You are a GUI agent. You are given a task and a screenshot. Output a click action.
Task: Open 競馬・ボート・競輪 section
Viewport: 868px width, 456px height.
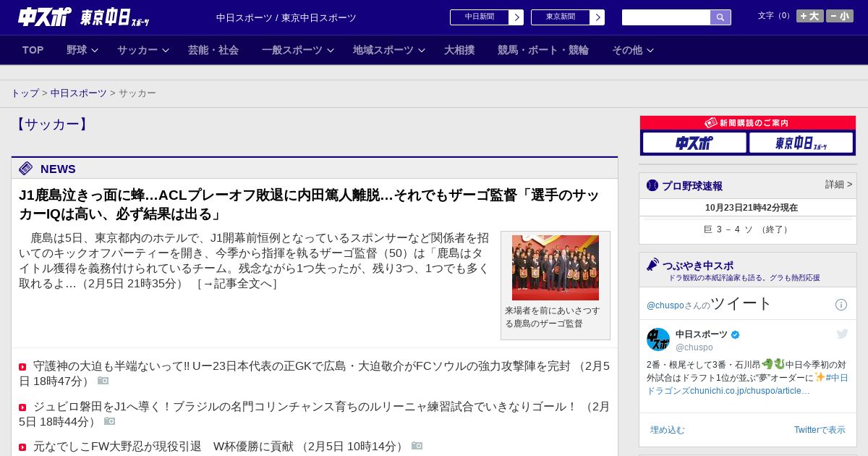[x=543, y=50]
